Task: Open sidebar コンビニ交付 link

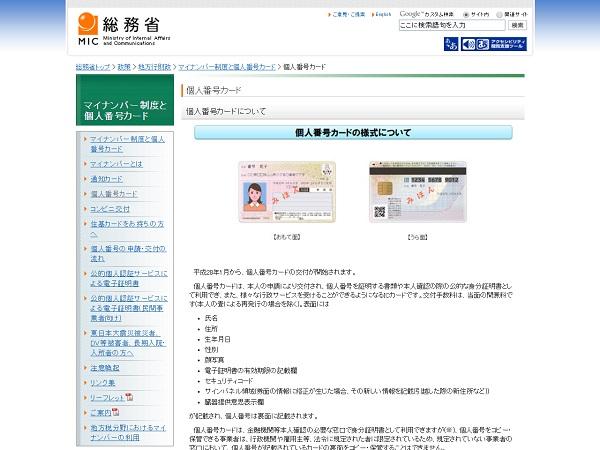Action: 110,209
